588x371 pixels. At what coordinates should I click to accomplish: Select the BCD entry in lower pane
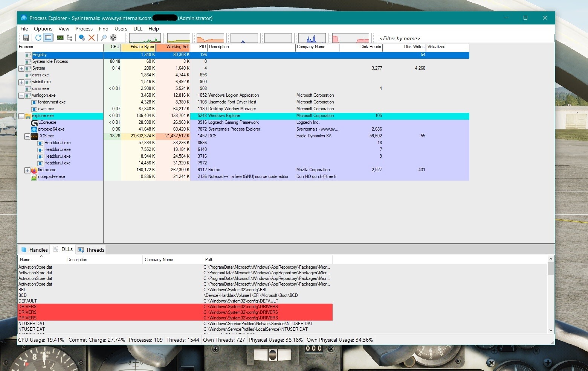175,295
